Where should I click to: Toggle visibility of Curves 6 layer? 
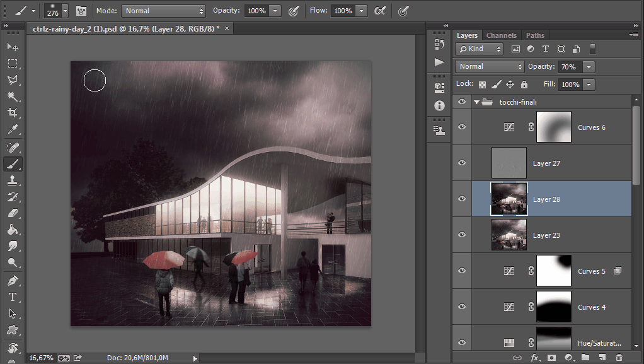coord(462,127)
